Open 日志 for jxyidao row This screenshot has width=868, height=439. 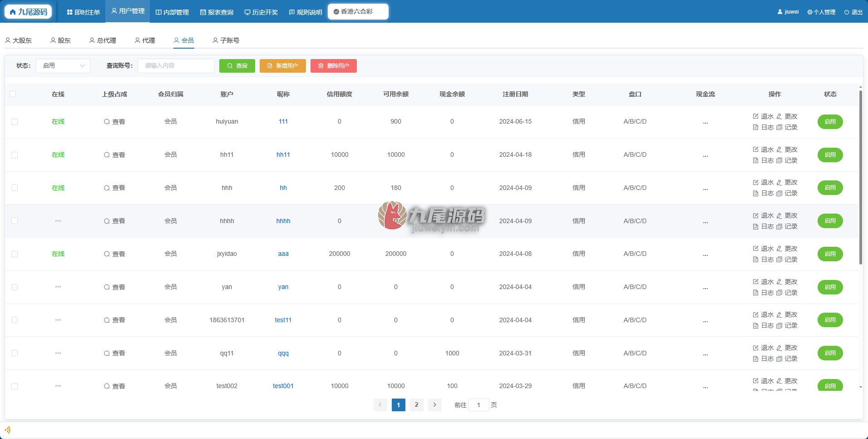point(763,259)
